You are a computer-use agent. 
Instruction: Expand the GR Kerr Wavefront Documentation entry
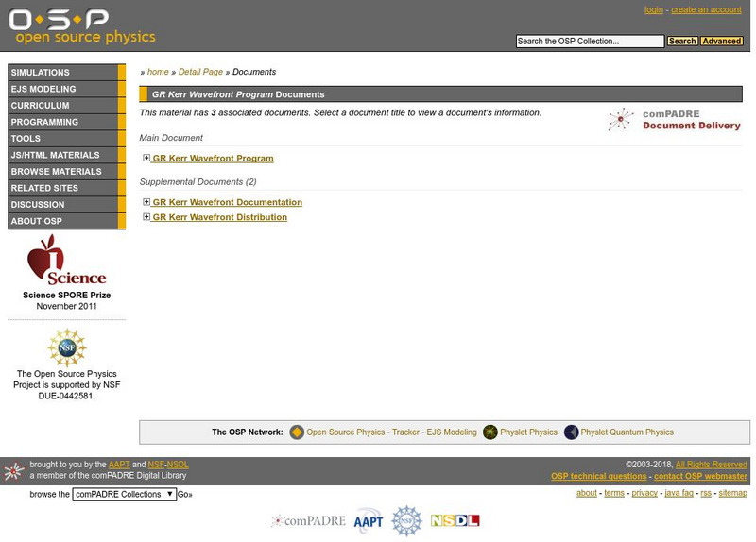tap(146, 202)
